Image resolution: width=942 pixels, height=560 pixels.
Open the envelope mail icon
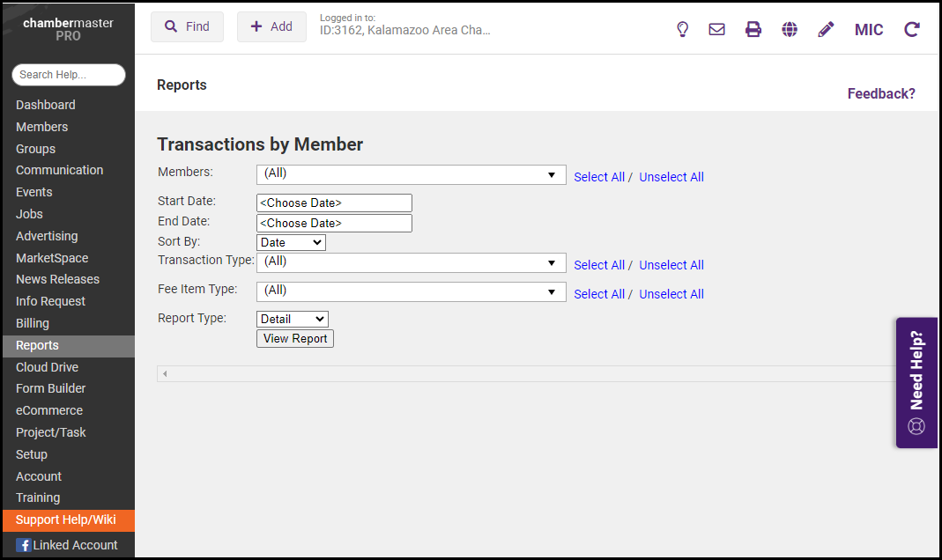(x=717, y=29)
